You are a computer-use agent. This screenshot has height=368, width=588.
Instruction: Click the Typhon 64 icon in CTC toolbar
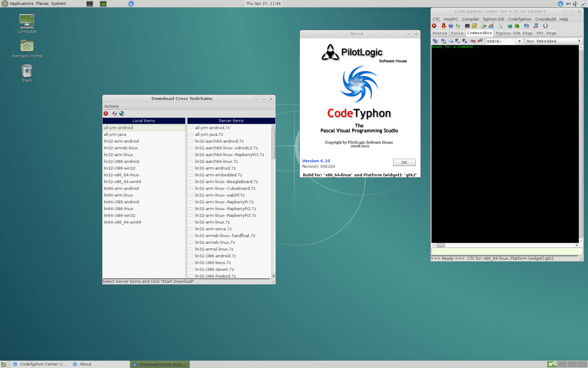pos(536,26)
